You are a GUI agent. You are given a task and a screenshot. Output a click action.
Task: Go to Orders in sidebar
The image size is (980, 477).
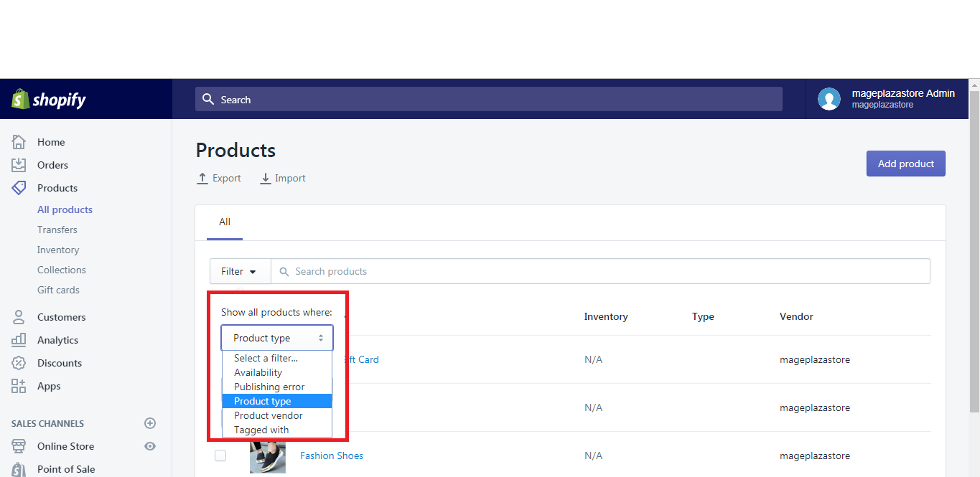point(52,165)
